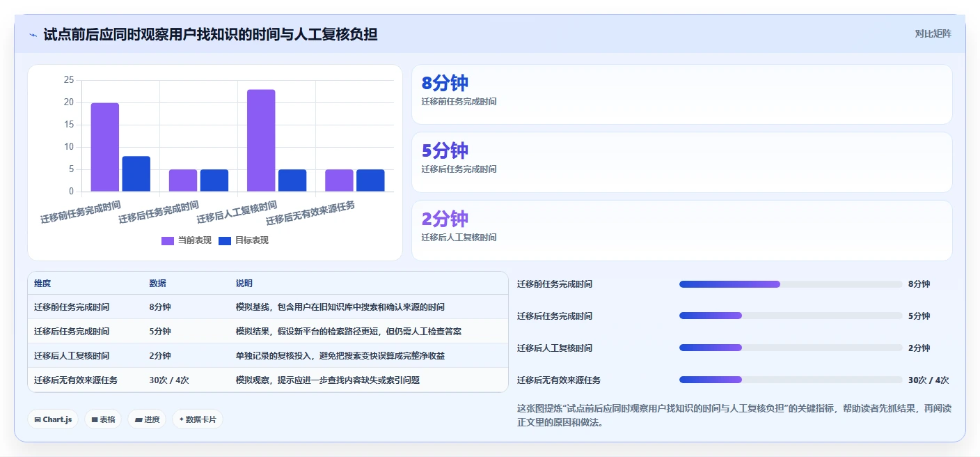Viewport: 980px width, 457px height.
Task: Click the footer summary paragraph starting 这张图提炼
Action: [734, 415]
